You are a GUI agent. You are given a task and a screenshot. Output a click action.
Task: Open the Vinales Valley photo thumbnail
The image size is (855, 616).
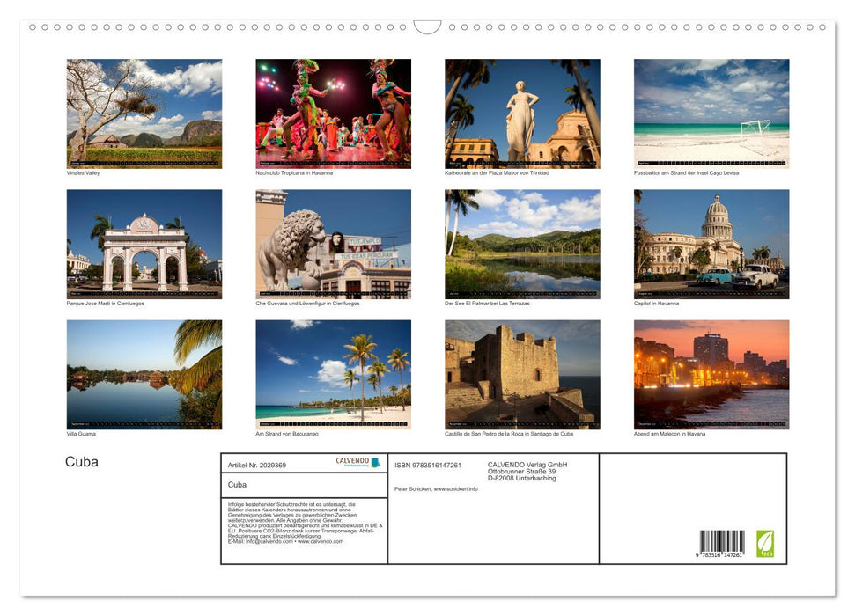coord(144,113)
